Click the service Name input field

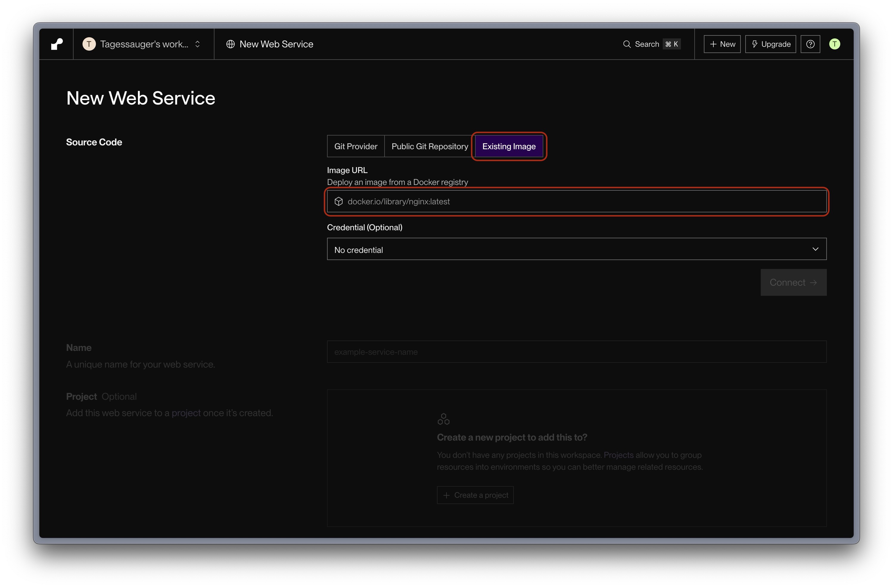576,351
